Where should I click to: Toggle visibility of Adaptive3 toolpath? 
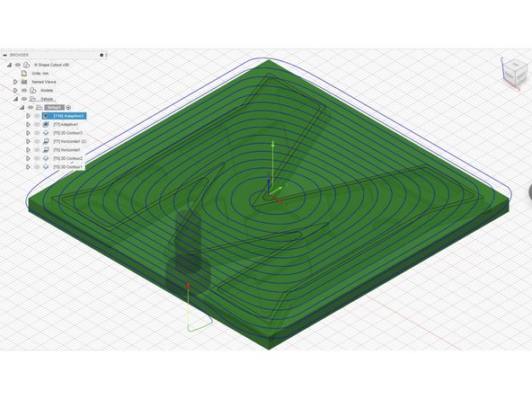click(37, 116)
